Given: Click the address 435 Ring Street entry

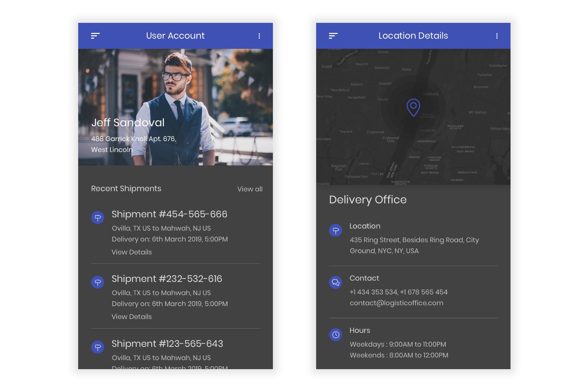Looking at the screenshot, I should point(414,245).
